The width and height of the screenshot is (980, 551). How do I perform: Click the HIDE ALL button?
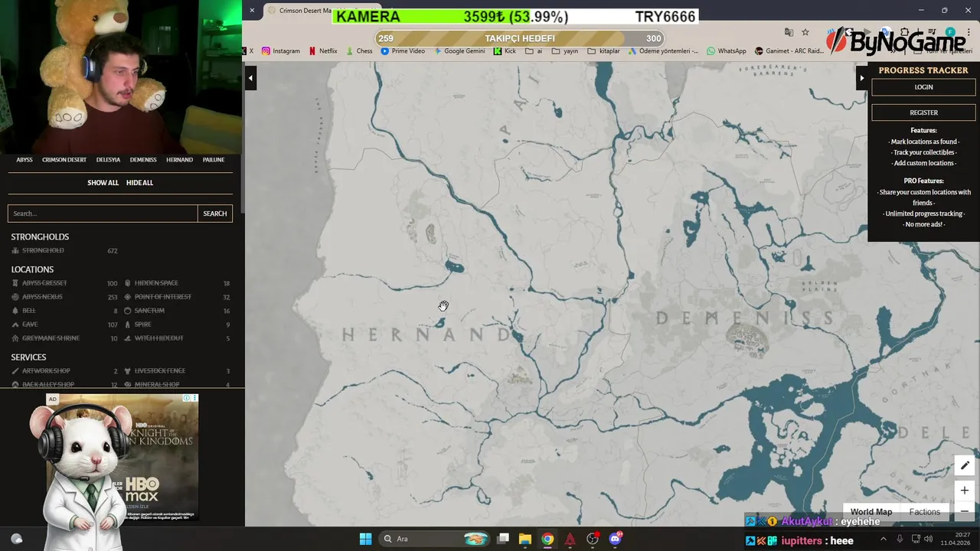click(139, 183)
